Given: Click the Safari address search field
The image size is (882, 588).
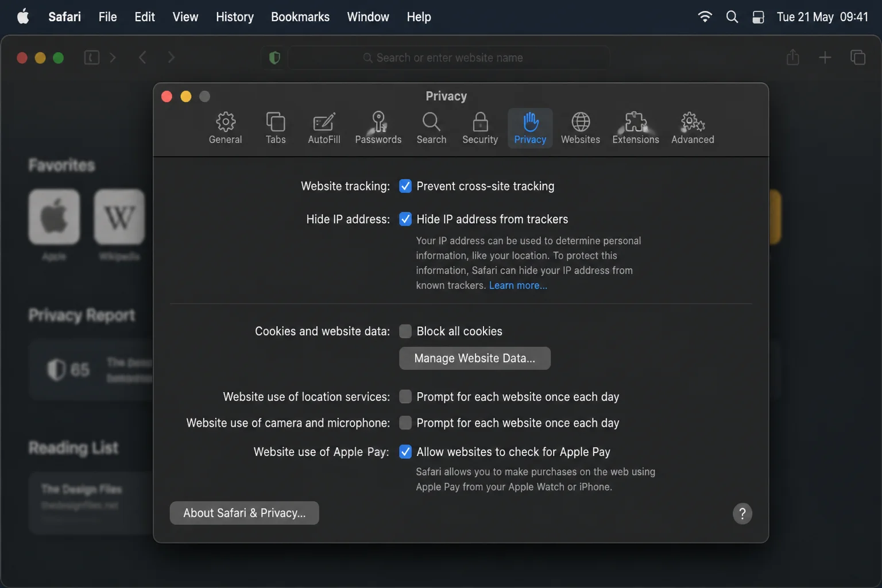Looking at the screenshot, I should (449, 57).
